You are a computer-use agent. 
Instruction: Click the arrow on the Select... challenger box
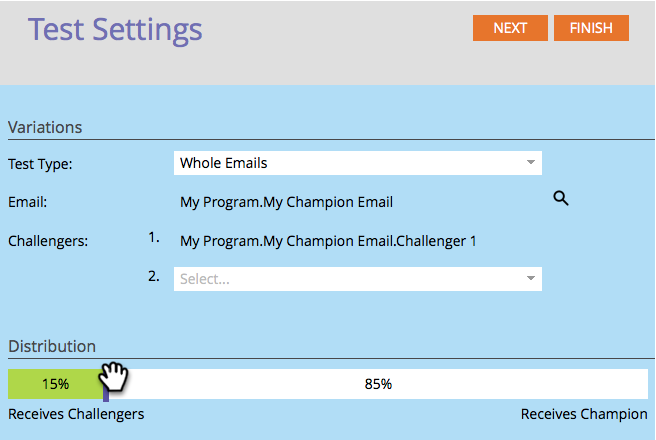click(531, 279)
